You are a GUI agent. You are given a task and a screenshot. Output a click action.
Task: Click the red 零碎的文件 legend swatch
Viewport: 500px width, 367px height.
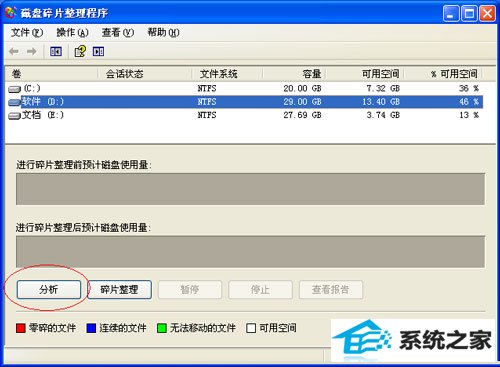(x=21, y=328)
